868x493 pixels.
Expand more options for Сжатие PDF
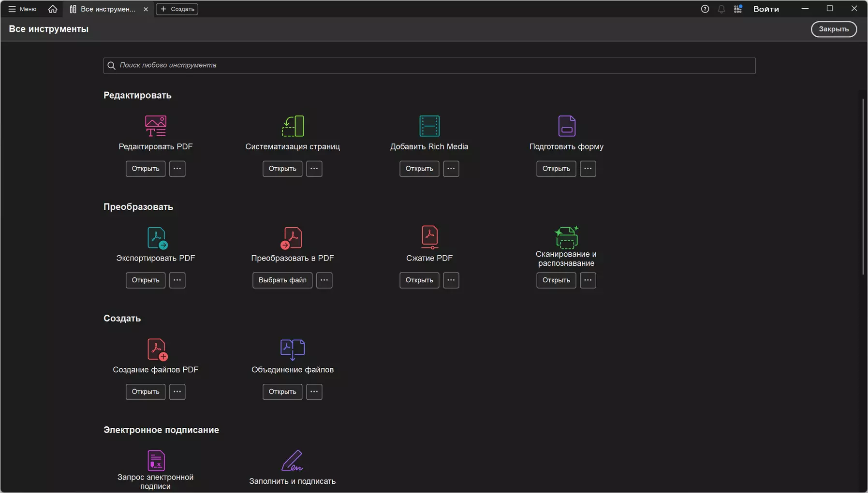451,280
